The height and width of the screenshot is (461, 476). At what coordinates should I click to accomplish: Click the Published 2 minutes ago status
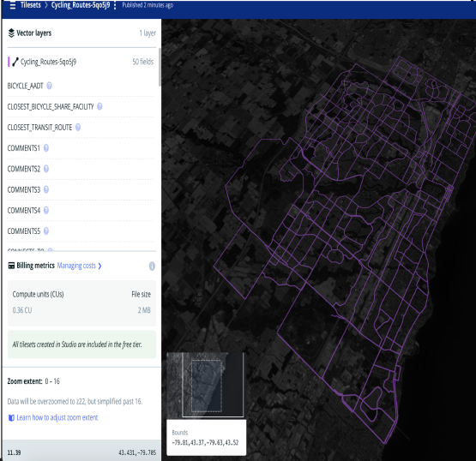[x=148, y=5]
